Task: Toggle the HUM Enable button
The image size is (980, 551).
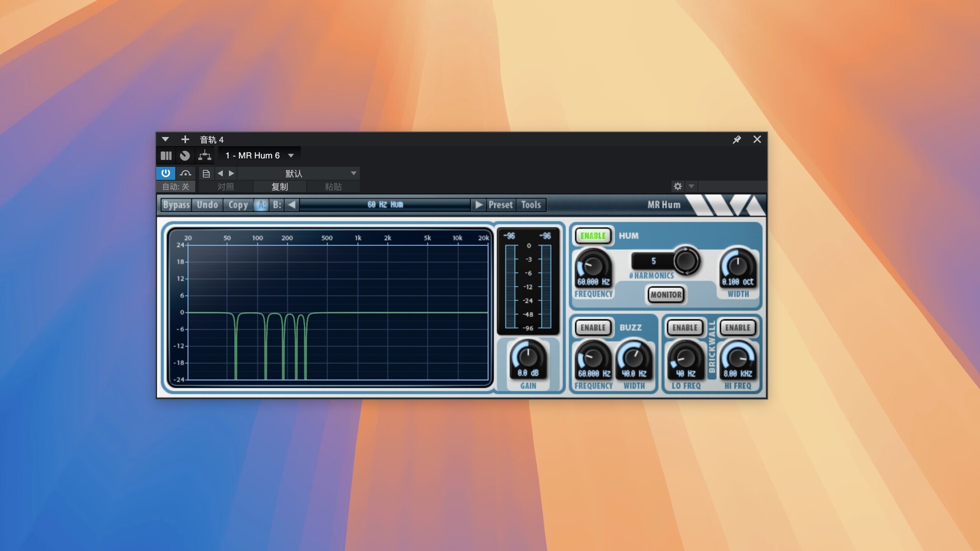Action: [593, 236]
